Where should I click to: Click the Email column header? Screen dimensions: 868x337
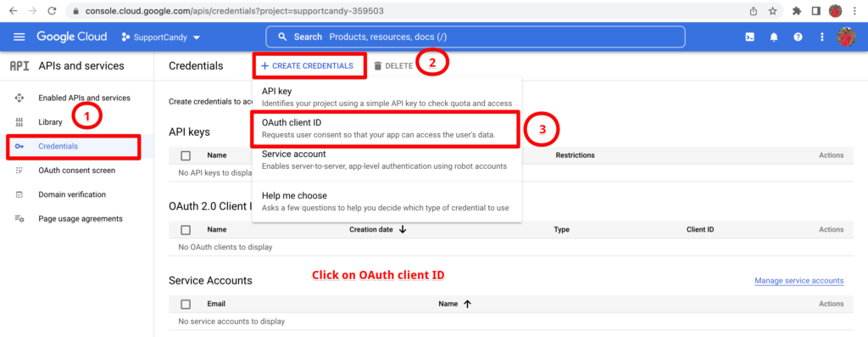point(216,304)
